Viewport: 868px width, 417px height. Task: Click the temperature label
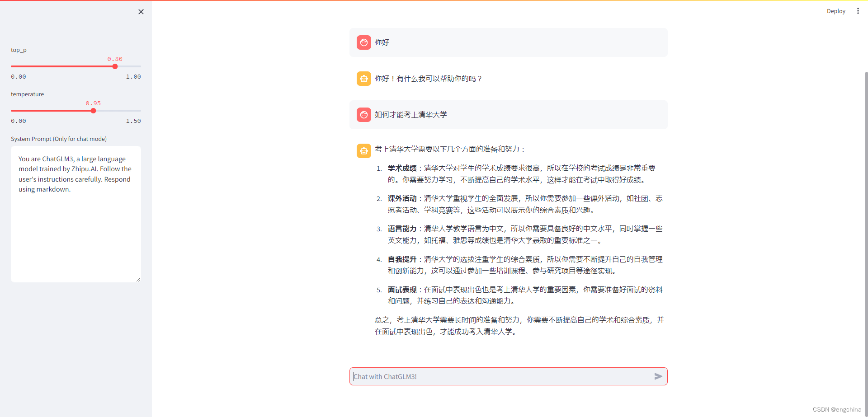28,94
